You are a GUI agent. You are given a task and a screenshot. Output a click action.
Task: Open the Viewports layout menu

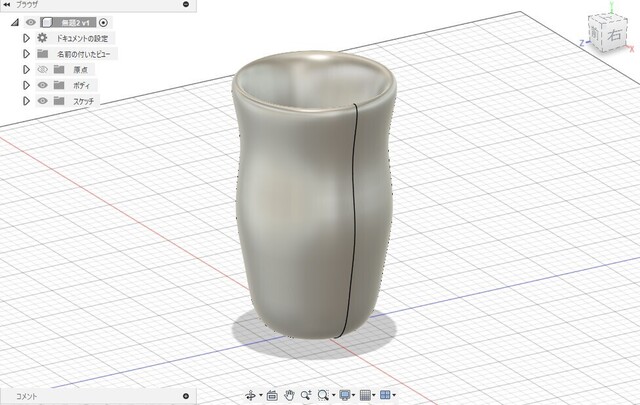tap(387, 396)
